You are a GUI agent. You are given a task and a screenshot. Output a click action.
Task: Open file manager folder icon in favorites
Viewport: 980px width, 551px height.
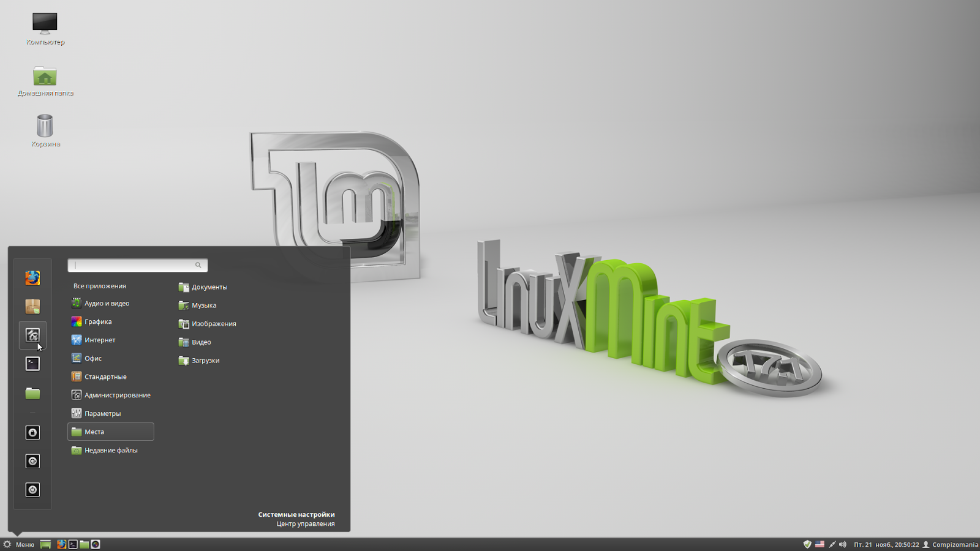[x=32, y=393]
